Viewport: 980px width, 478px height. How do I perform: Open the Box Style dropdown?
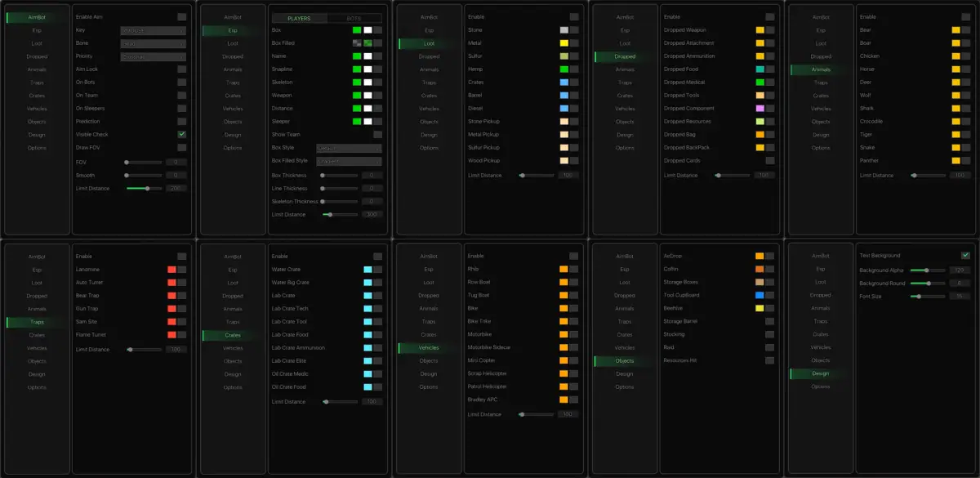[x=350, y=149]
